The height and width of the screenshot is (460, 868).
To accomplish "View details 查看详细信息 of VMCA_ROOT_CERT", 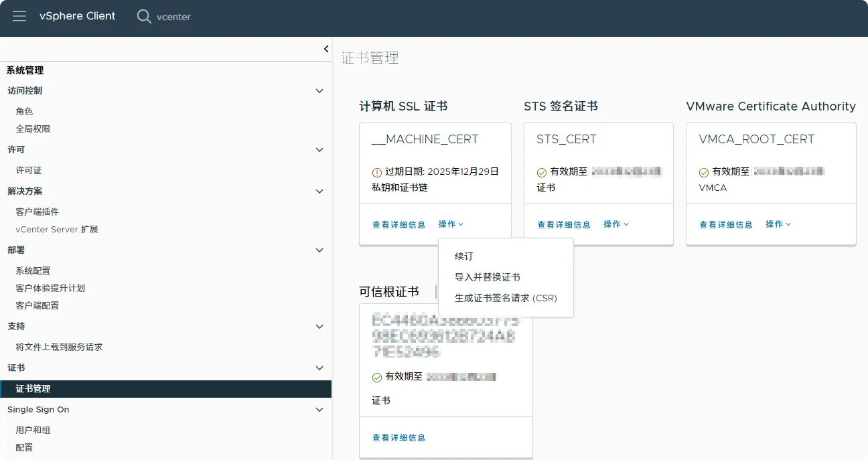I will tap(726, 225).
